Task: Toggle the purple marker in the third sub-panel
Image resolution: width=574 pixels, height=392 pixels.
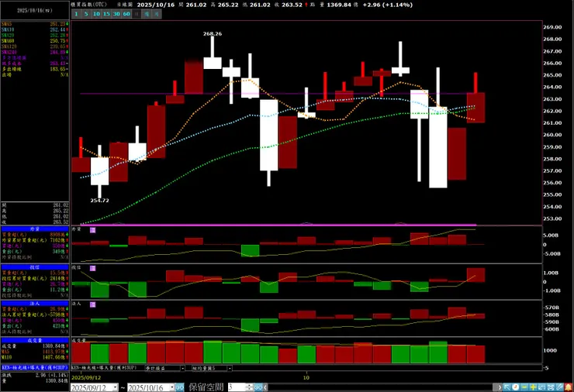Action: coord(92,304)
